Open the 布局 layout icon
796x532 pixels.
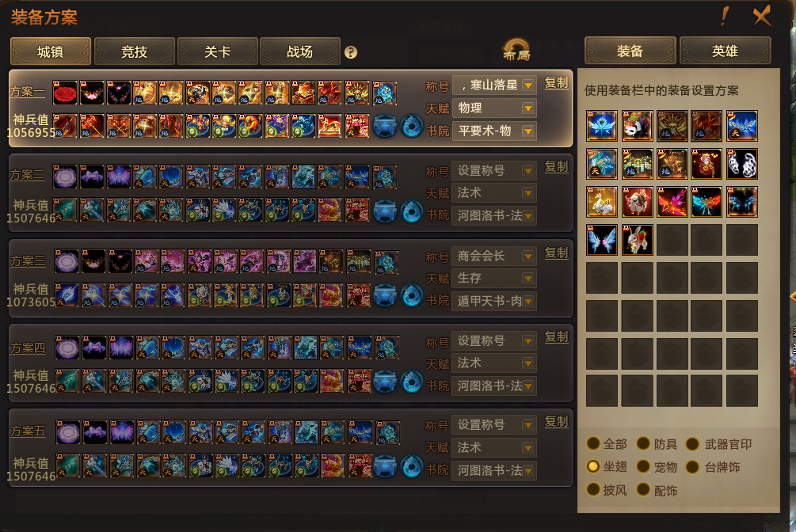click(x=516, y=50)
